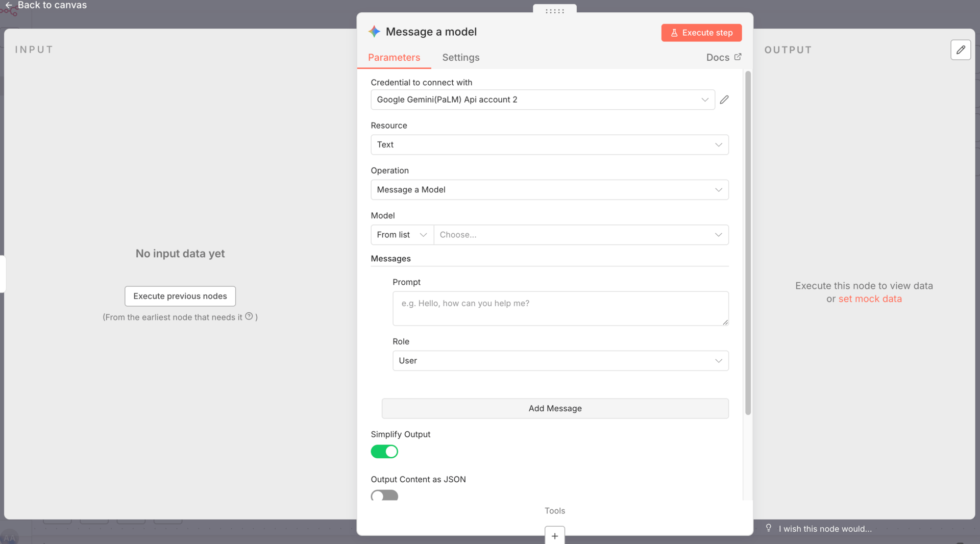Click the set mock data link
The image size is (980, 544).
click(870, 299)
